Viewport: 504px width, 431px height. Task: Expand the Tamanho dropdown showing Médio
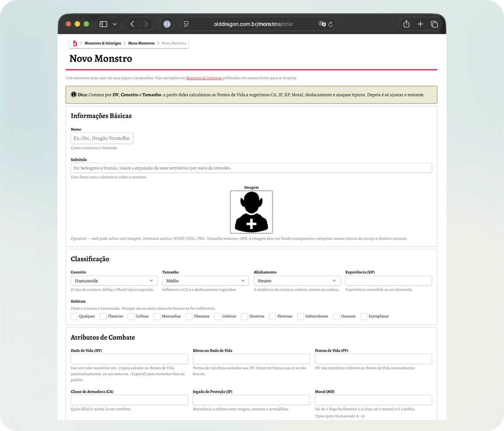click(x=205, y=281)
